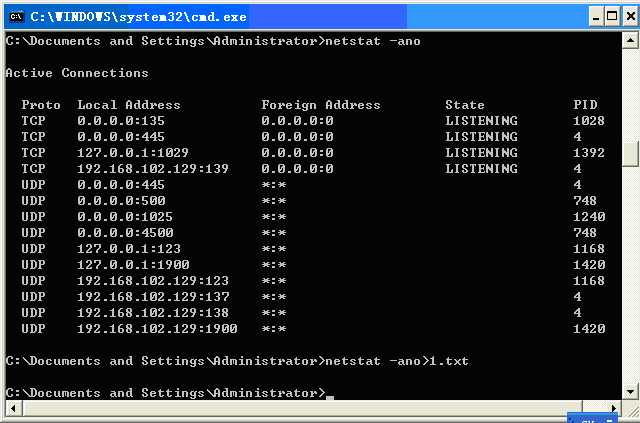Click local address 192.168.102.129:137

(153, 296)
